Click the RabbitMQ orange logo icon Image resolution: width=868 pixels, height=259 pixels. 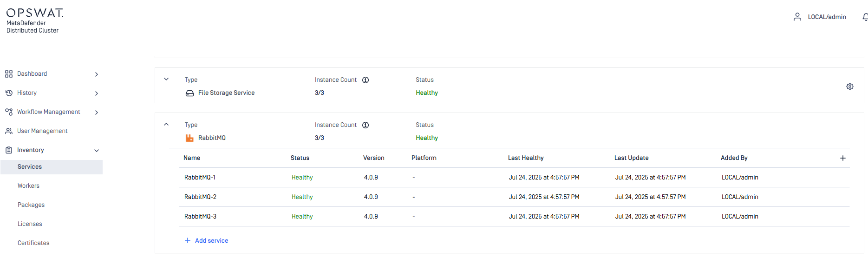coord(189,138)
